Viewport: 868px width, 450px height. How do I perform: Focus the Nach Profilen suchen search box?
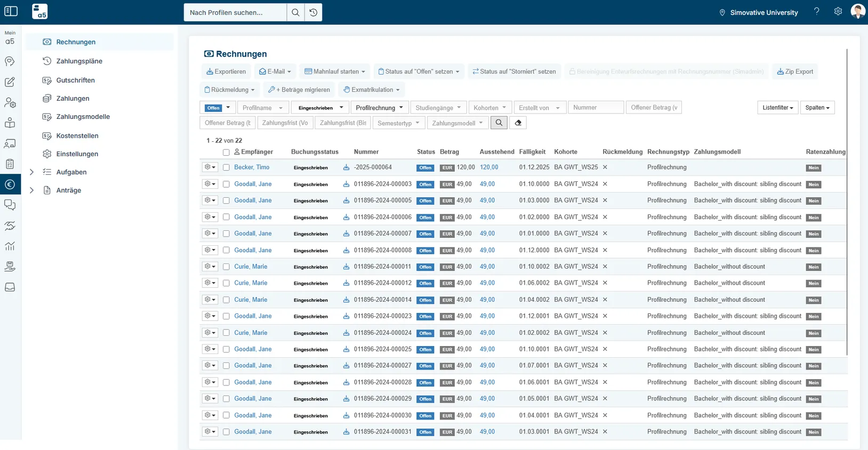(235, 12)
